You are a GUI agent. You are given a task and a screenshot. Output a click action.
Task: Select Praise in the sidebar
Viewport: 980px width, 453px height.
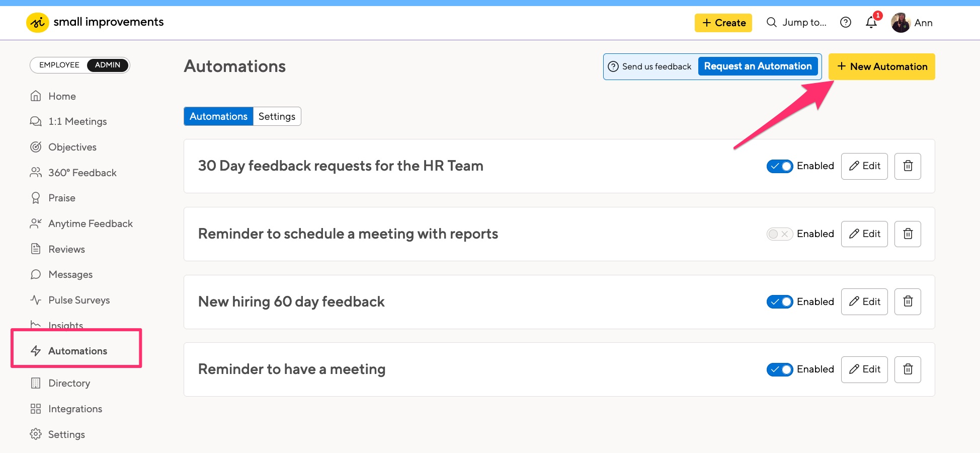pos(61,198)
